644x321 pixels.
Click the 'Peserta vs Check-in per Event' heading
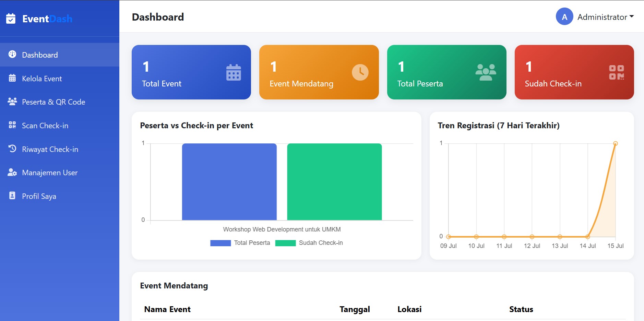[196, 126]
